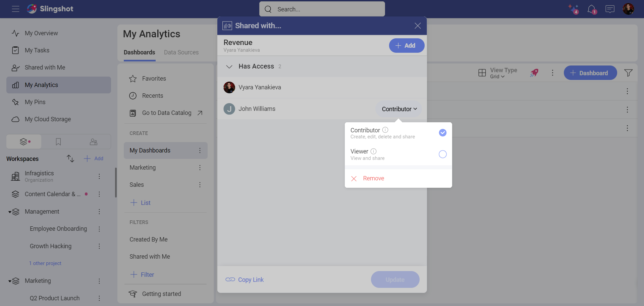Click the search field
The width and height of the screenshot is (644, 306).
click(x=322, y=9)
